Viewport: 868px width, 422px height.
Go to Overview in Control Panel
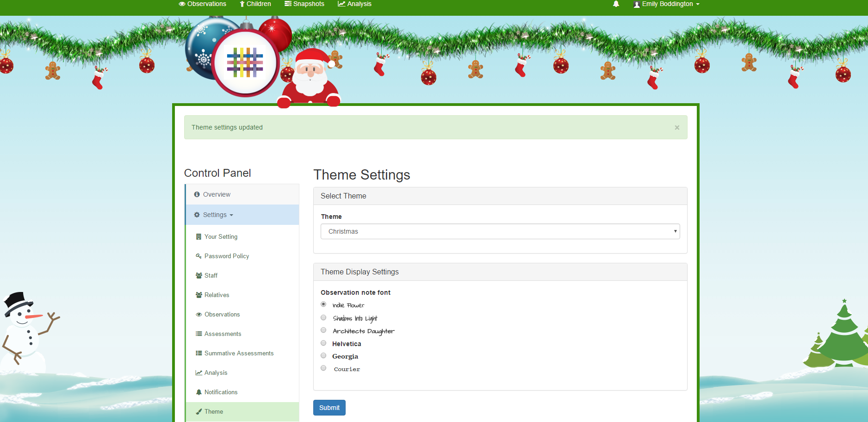242,194
